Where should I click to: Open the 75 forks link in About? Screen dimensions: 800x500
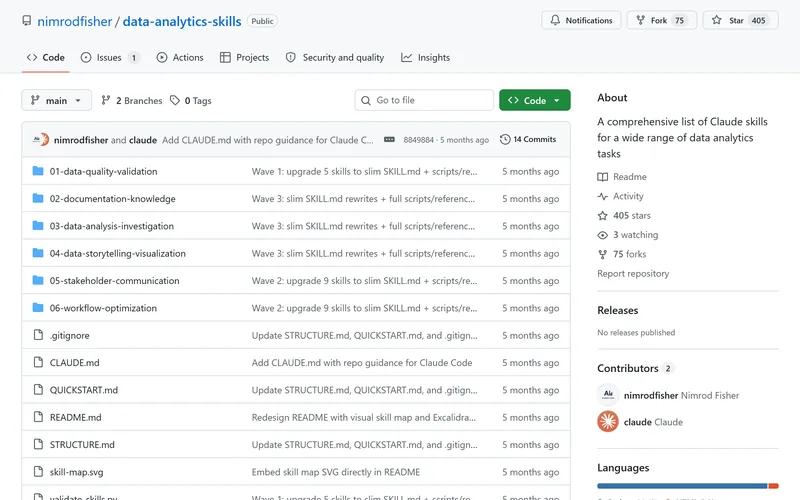click(x=622, y=254)
